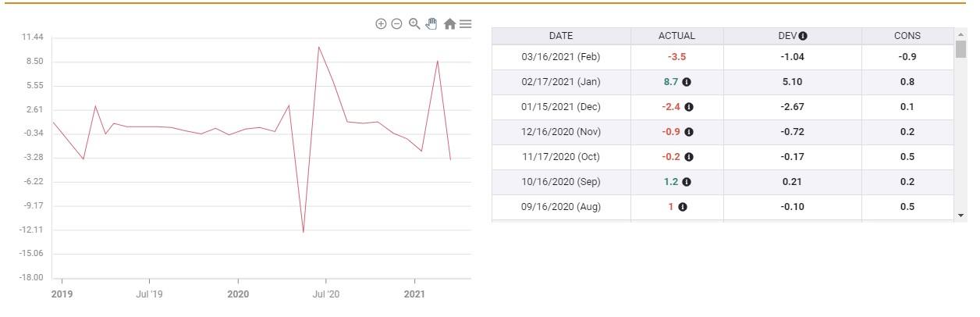The image size is (980, 317).
Task: Click the chart peak near Jul '20
Action: [x=318, y=47]
